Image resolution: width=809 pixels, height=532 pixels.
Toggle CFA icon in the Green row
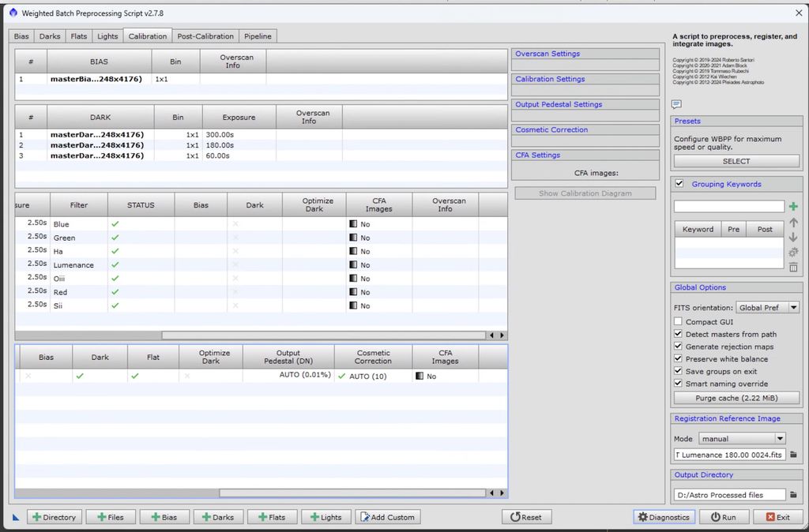[353, 237]
